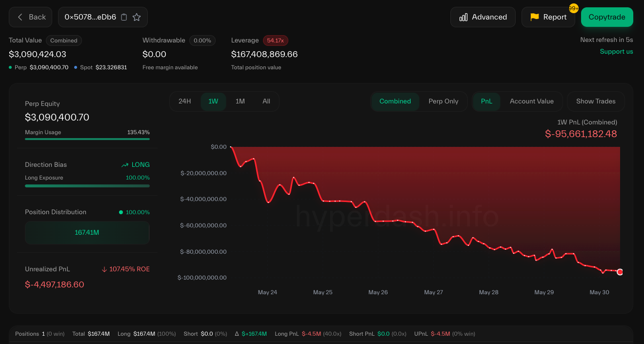Click the Report flag button
This screenshot has width=644, height=344.
tap(548, 17)
